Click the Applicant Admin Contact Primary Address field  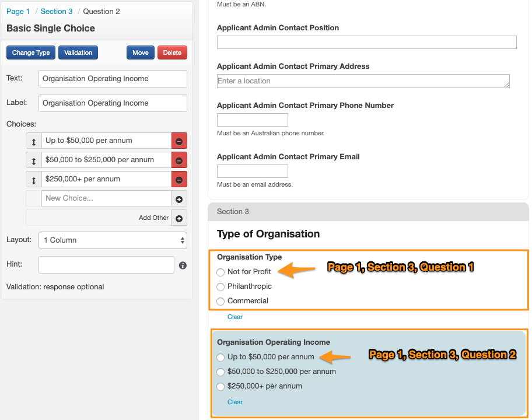click(x=363, y=81)
